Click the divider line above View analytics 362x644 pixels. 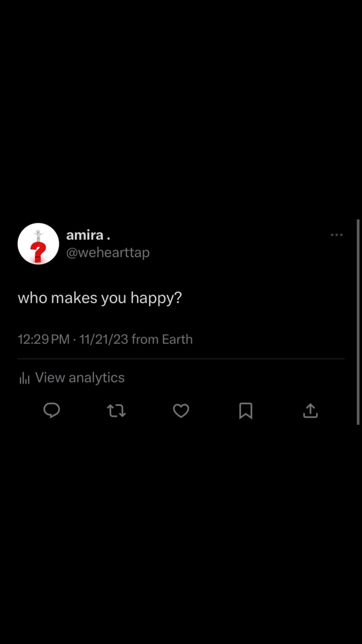(181, 359)
